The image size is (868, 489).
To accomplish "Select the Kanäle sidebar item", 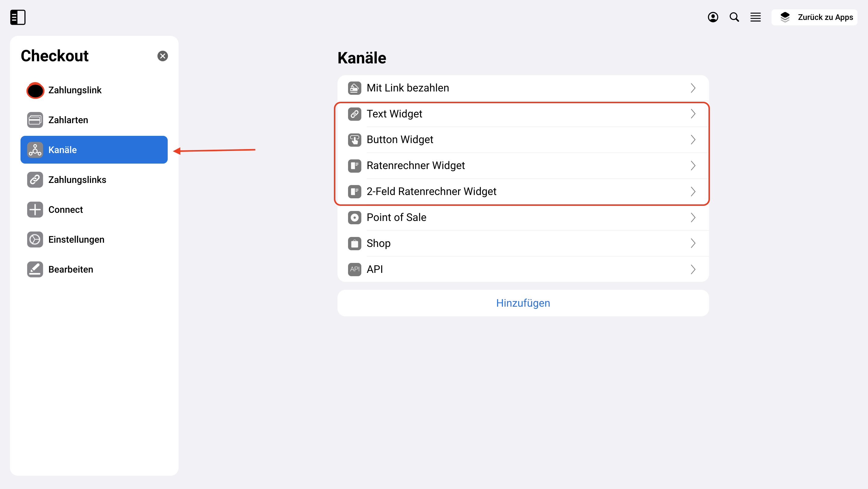I will 94,150.
